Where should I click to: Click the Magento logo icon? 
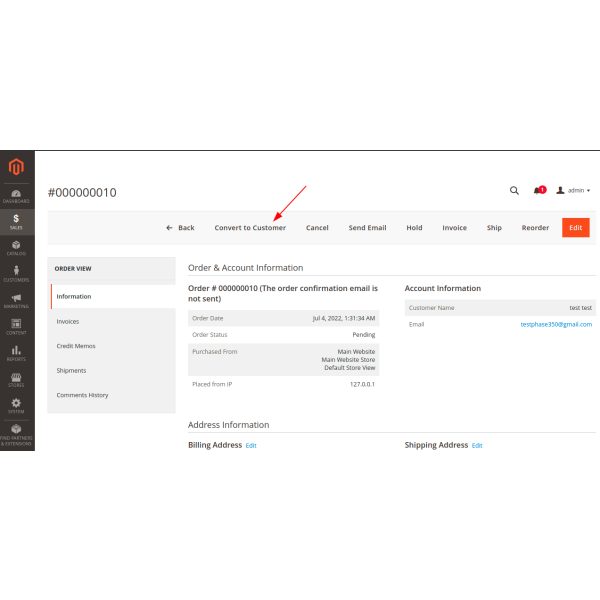click(x=16, y=166)
